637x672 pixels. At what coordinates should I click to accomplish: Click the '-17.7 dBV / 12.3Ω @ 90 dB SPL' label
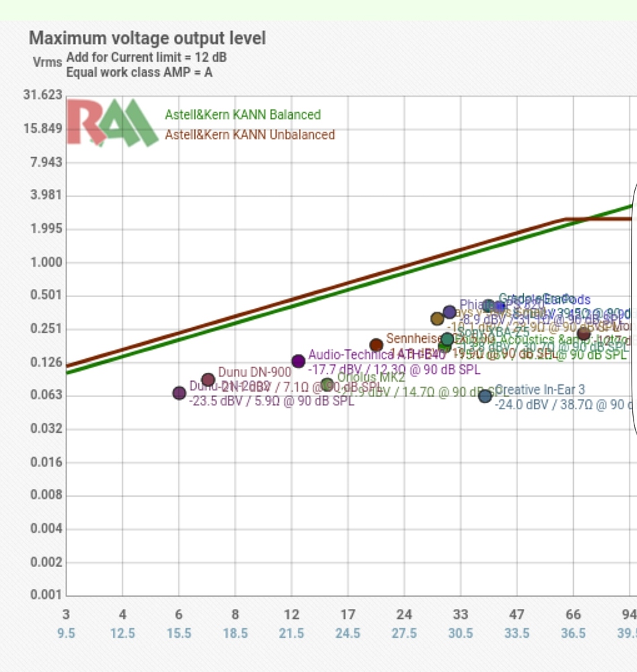click(394, 370)
